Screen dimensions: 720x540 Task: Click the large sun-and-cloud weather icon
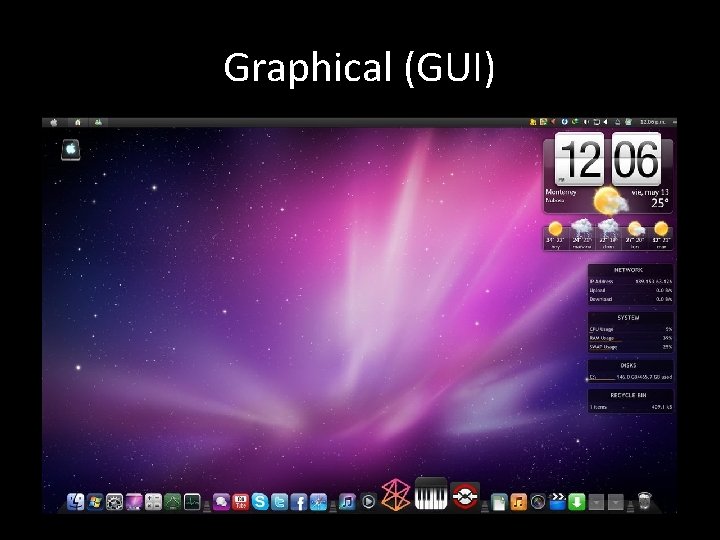[610, 201]
